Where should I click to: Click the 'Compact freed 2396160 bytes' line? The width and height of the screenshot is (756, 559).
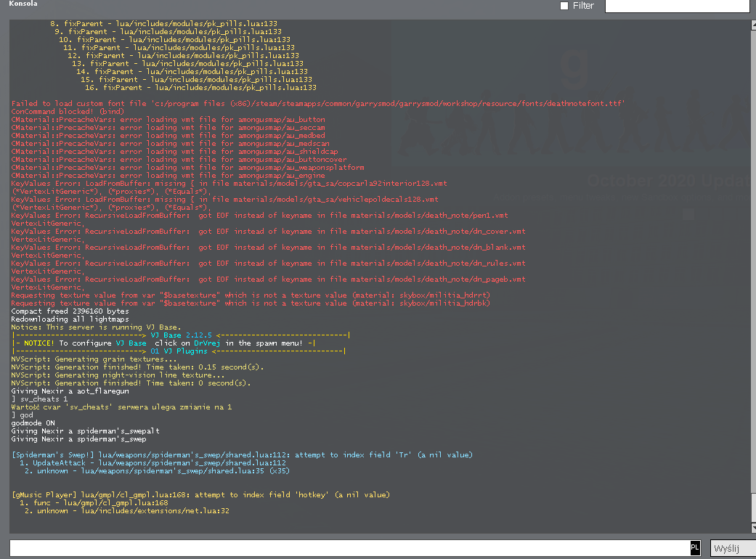(x=70, y=311)
